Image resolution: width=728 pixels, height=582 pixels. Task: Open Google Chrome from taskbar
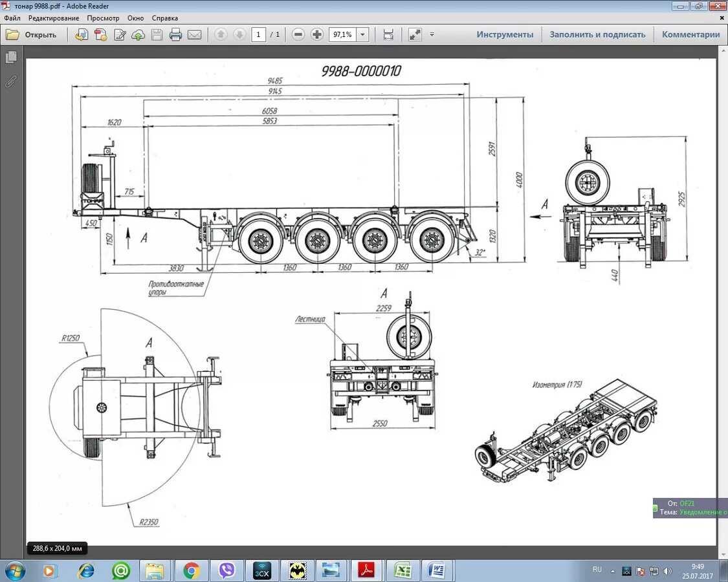tap(192, 570)
